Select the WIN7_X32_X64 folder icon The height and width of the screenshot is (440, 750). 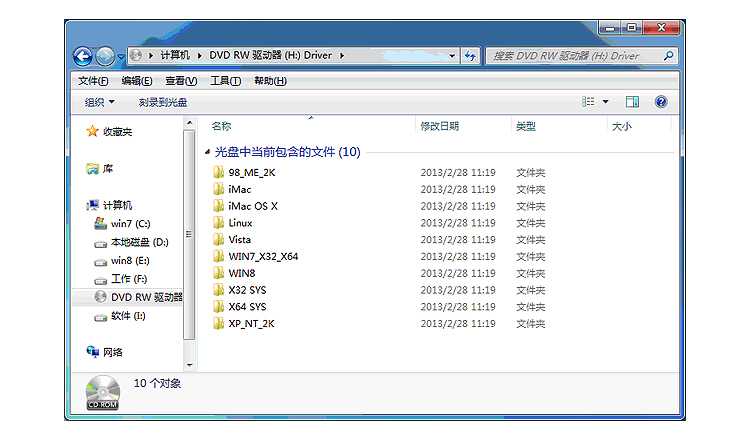click(x=219, y=256)
